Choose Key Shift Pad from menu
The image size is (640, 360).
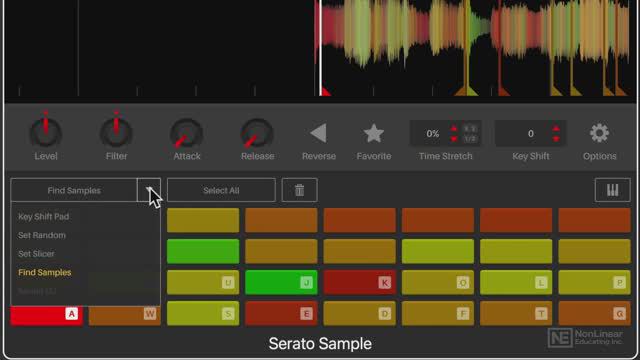tap(44, 217)
